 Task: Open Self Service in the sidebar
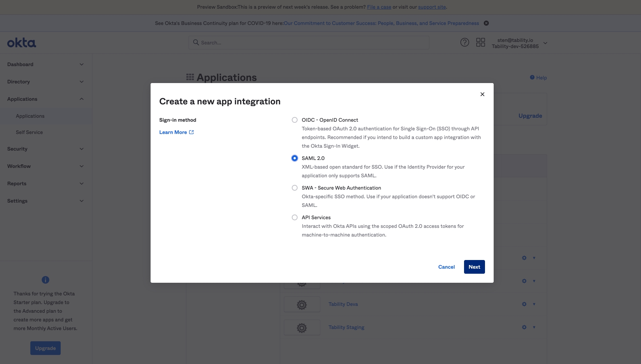click(29, 132)
